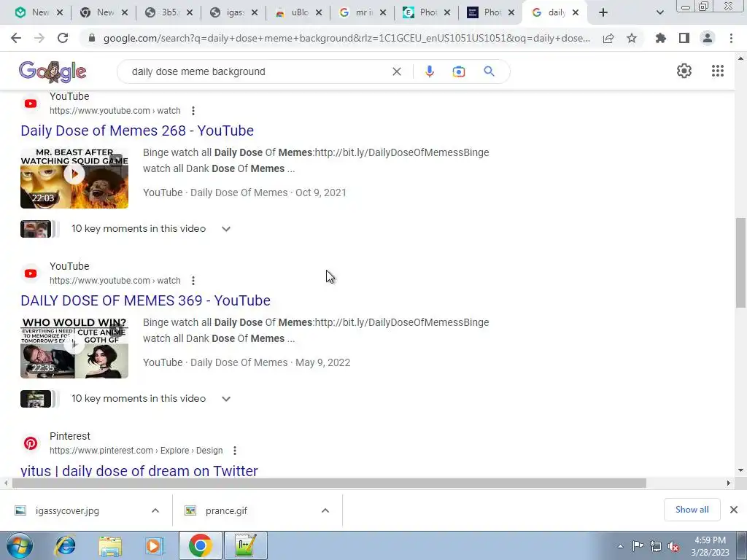The image size is (747, 560).
Task: Close the downloads bar
Action: coord(734,510)
